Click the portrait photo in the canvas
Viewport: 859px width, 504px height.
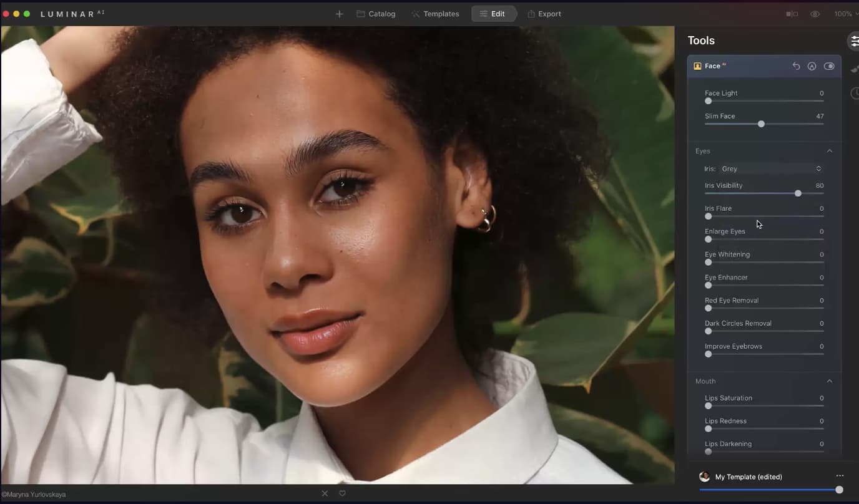pyautogui.click(x=337, y=254)
